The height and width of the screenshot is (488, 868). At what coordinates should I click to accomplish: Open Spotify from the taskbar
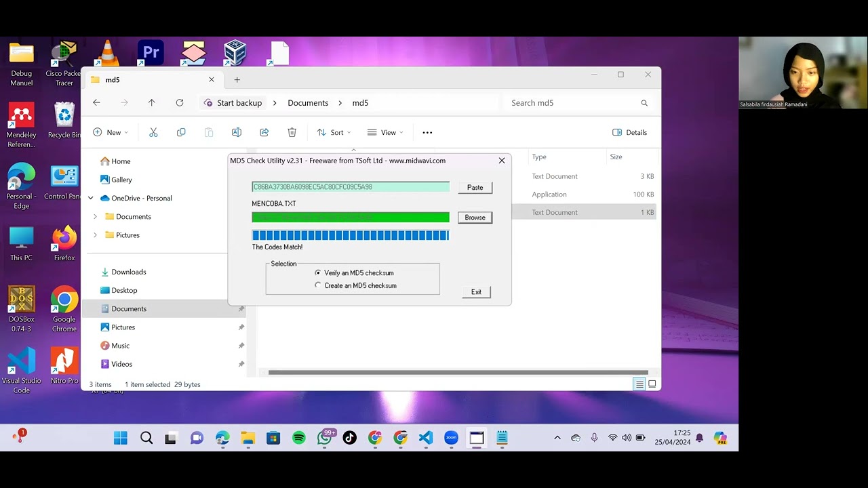(299, 438)
